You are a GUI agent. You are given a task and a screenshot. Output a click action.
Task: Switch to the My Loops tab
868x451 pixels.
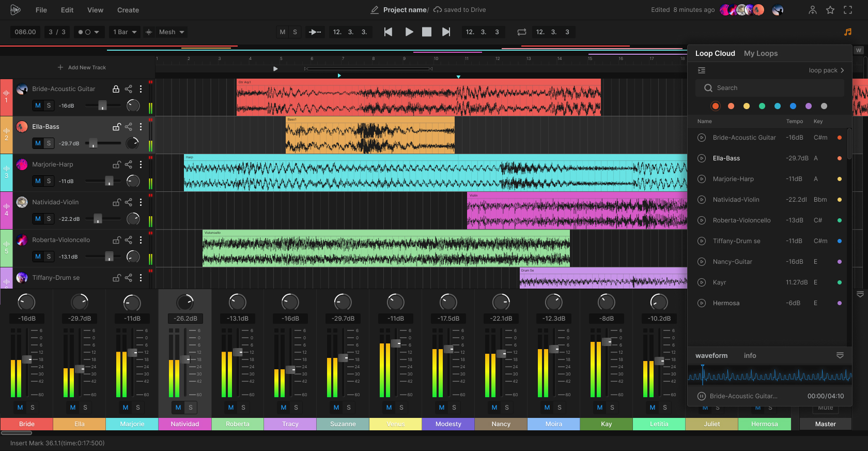point(761,53)
